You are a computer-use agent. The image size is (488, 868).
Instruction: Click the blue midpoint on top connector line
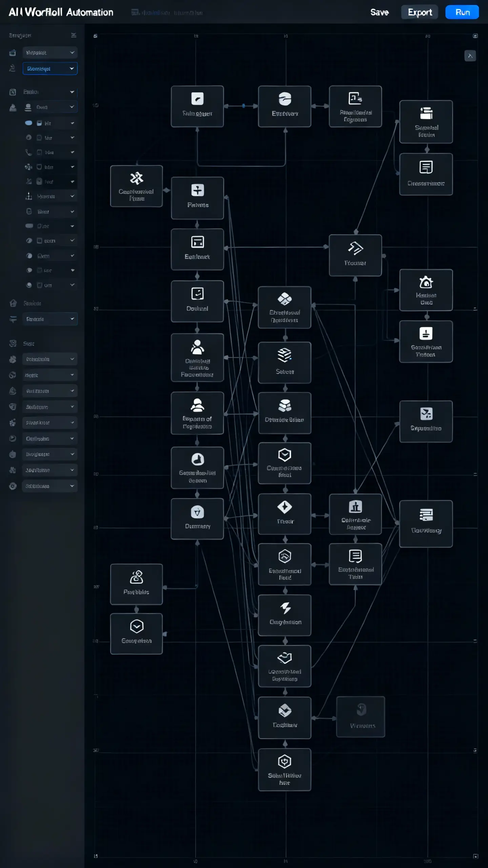(x=243, y=106)
